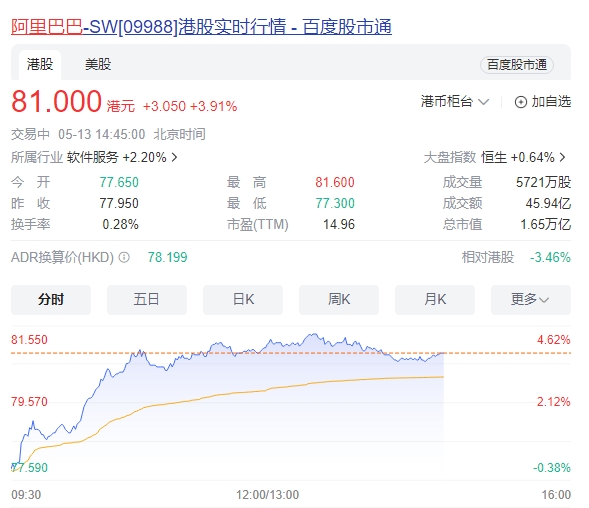This screenshot has height=508, width=589.
Task: Click the chart axis label 79.570
Action: coord(29,402)
